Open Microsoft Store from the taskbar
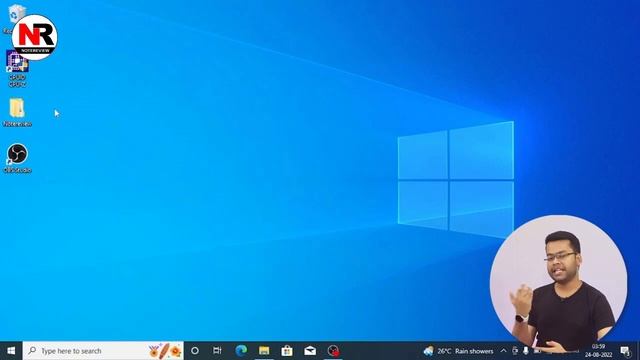Image resolution: width=640 pixels, height=360 pixels. [287, 351]
